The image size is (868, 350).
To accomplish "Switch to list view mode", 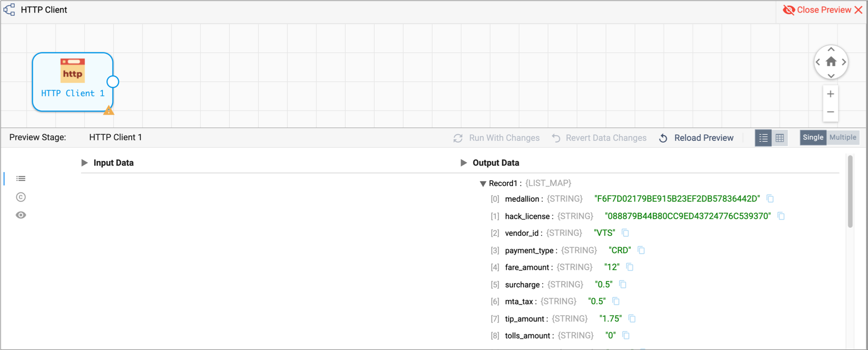I will coord(763,138).
